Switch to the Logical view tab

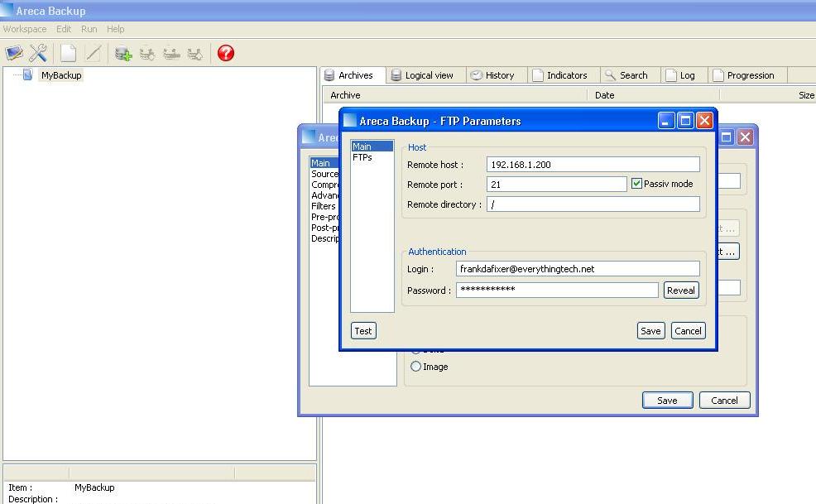tap(422, 75)
